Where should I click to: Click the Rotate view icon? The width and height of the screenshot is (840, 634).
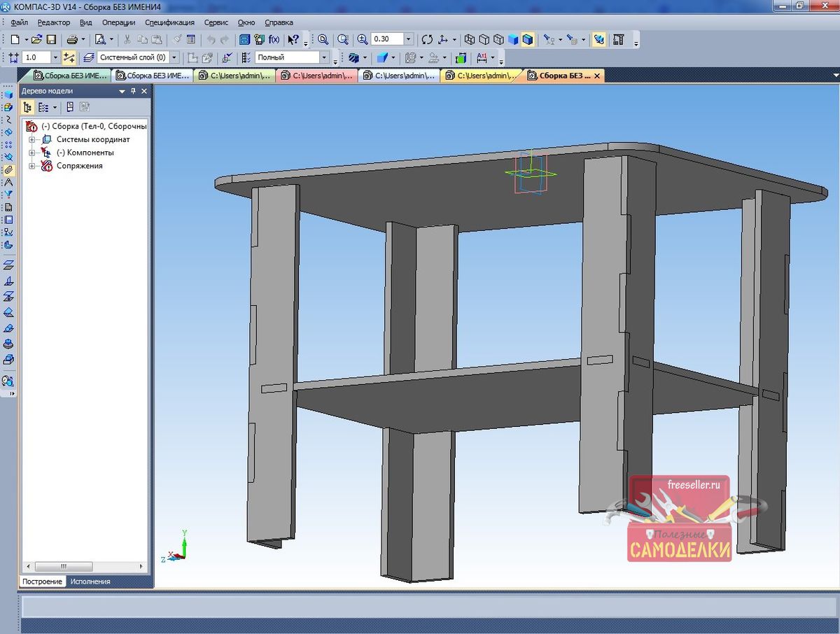pos(426,40)
